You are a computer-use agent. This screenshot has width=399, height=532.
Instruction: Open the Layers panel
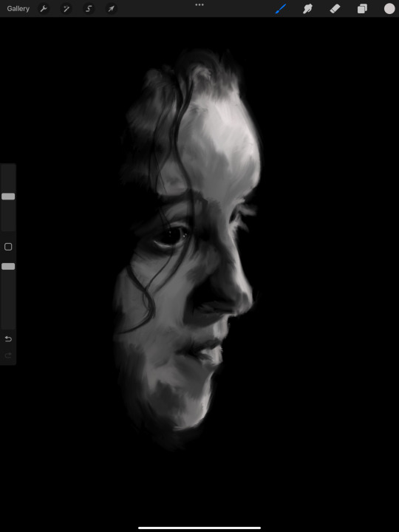362,9
